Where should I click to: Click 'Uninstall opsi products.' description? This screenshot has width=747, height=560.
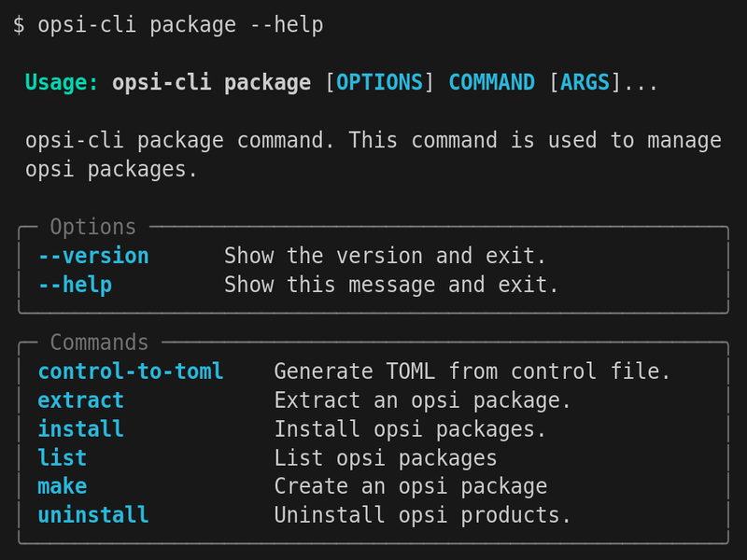tap(422, 515)
